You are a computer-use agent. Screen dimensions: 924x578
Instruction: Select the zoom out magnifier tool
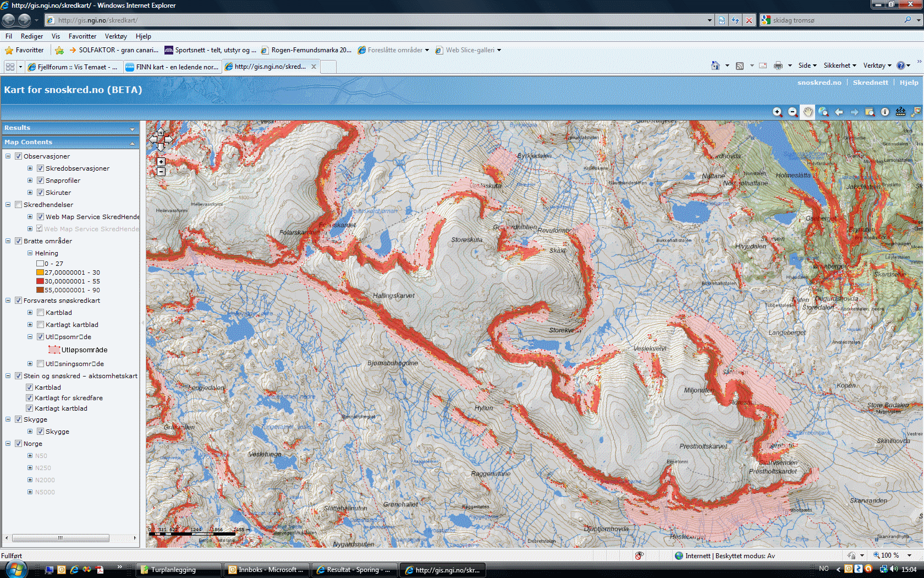(x=793, y=112)
